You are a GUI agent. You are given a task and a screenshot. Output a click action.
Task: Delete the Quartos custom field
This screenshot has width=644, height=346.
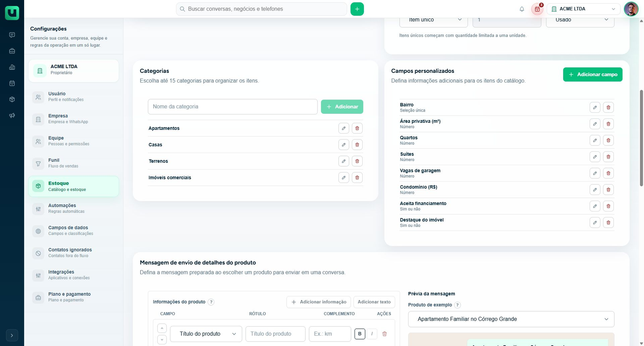[608, 140]
